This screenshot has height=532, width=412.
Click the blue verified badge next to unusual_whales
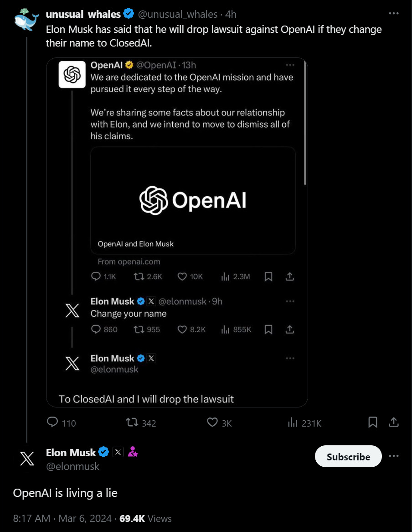(x=129, y=15)
